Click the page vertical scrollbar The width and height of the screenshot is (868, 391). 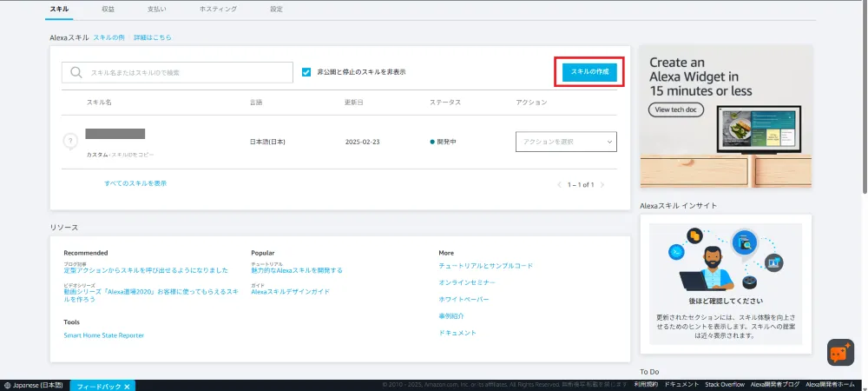(x=865, y=97)
